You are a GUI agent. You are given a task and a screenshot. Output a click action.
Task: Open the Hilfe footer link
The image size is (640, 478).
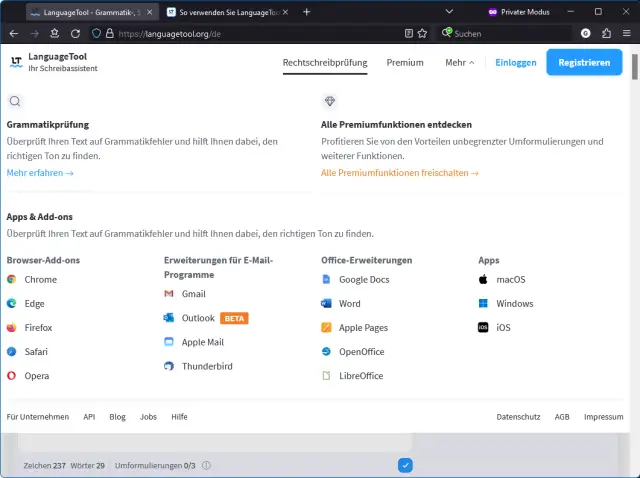[179, 417]
